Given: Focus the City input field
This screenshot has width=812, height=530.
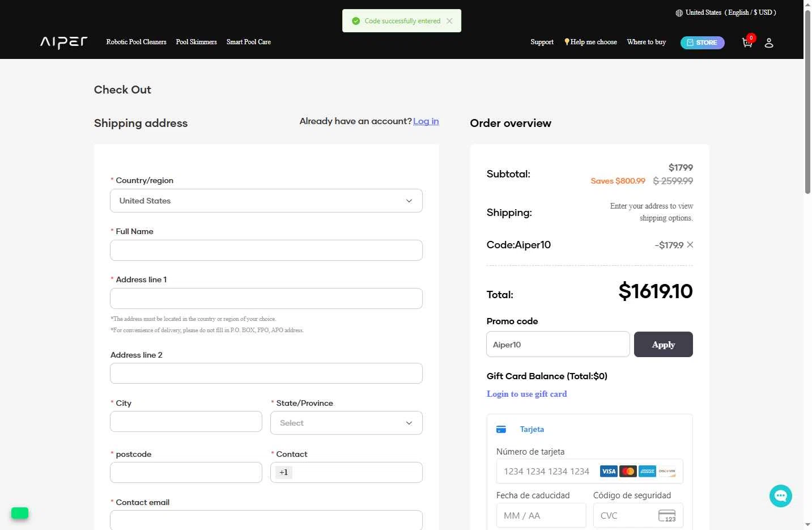Looking at the screenshot, I should (186, 421).
